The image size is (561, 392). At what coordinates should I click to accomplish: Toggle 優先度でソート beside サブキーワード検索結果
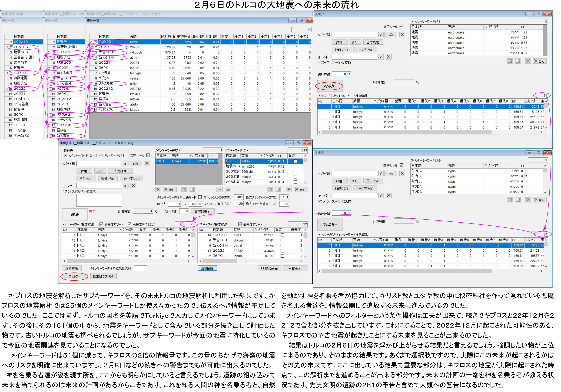coord(240,224)
